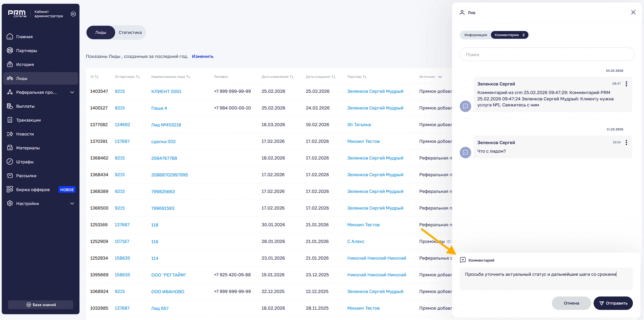The width and height of the screenshot is (644, 320).
Task: Switch to the Информация tab
Action: [475, 35]
